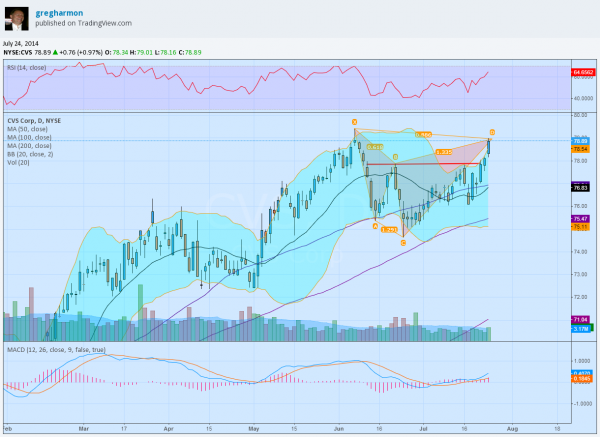
Task: Click the author's avatar photo
Action: coord(16,19)
